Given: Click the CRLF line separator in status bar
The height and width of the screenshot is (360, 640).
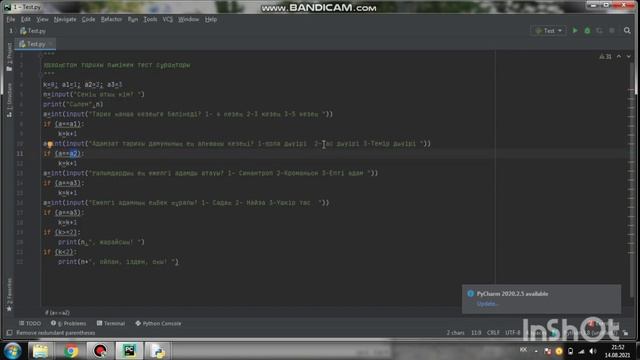Looking at the screenshot, I should [493, 333].
